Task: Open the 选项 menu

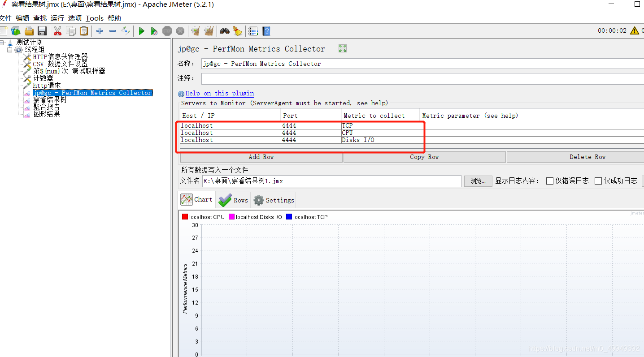Action: click(x=75, y=18)
